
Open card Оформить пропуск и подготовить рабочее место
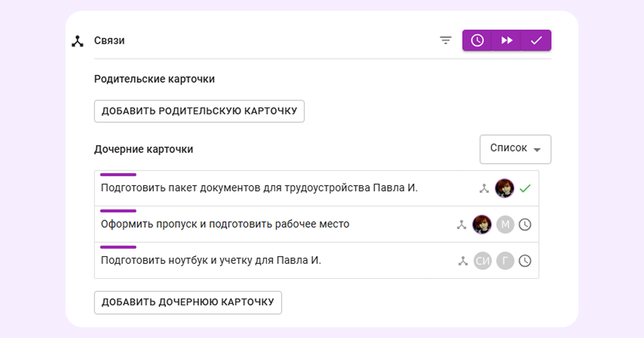225,224
